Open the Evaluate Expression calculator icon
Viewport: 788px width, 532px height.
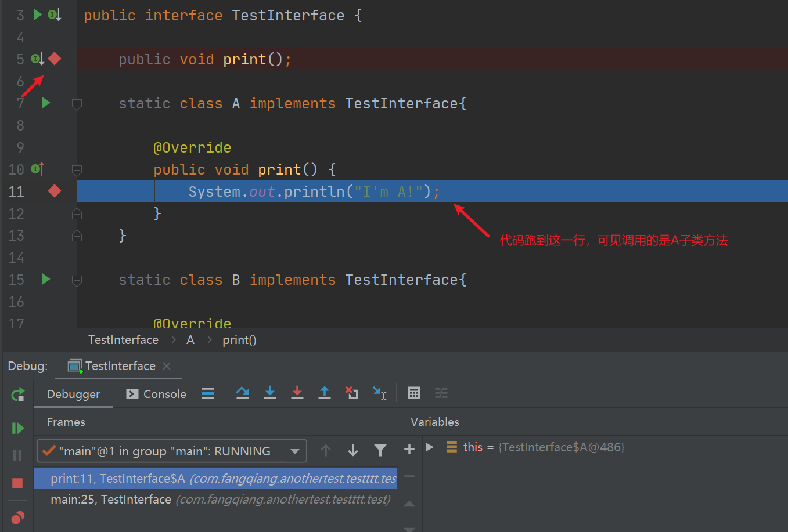coord(414,393)
